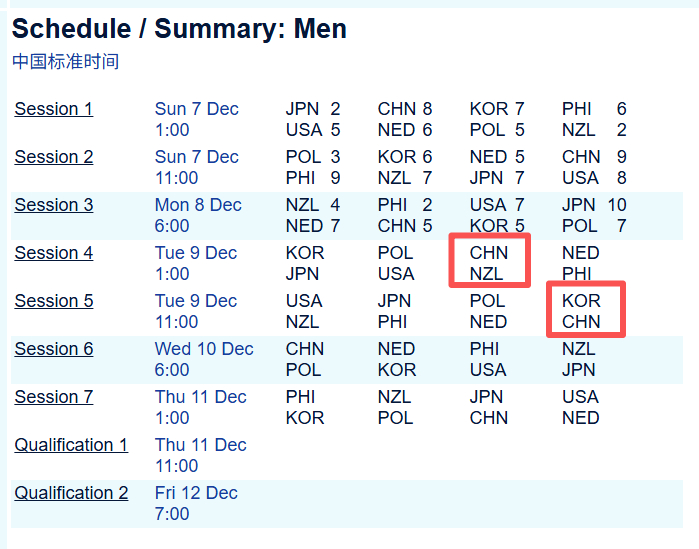699x549 pixels.
Task: Click the highlighted CHN vs NZL match
Action: 489,263
